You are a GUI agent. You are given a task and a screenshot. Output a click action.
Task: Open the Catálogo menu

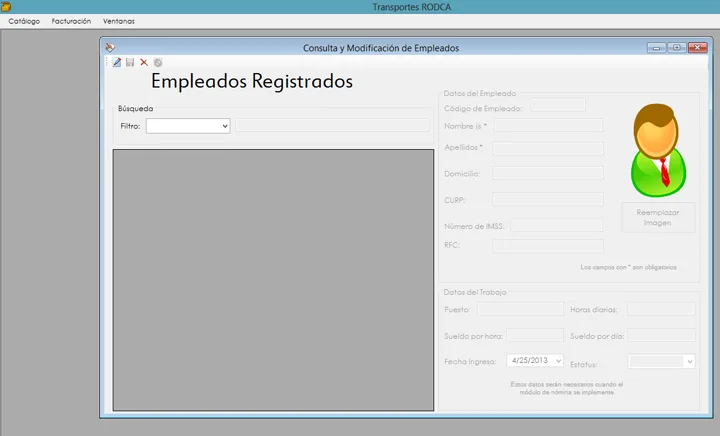coord(24,21)
